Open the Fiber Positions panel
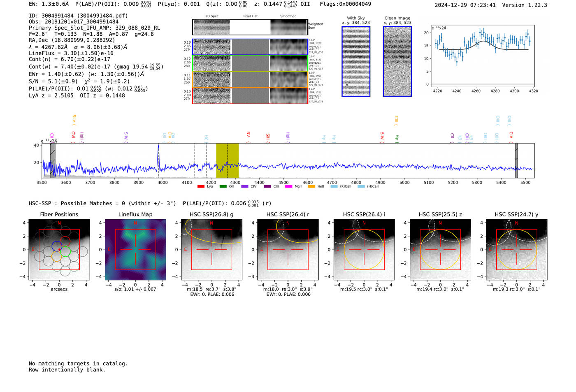 click(x=59, y=250)
